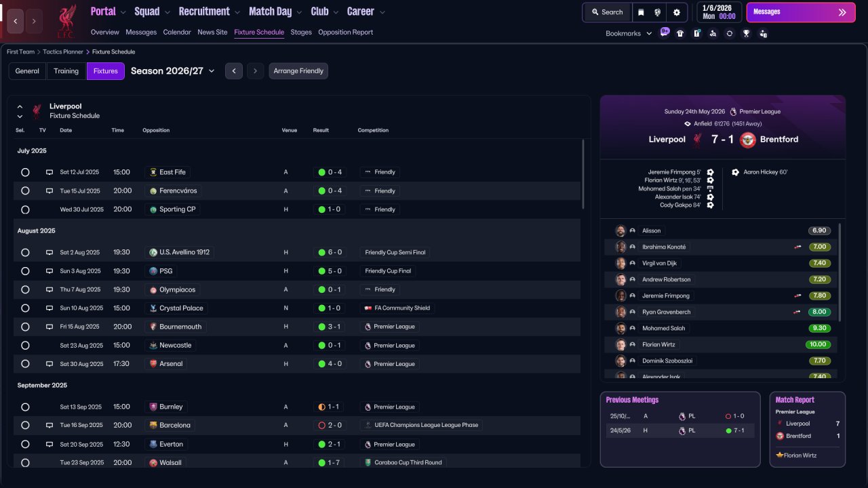The image size is (868, 488).
Task: Click the Alisson player portrait
Action: (620, 230)
